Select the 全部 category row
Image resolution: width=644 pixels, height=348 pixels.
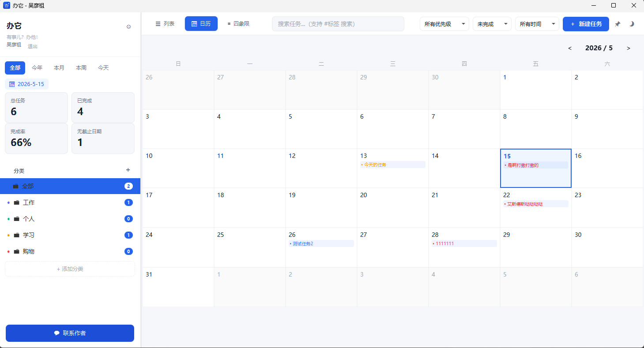70,186
